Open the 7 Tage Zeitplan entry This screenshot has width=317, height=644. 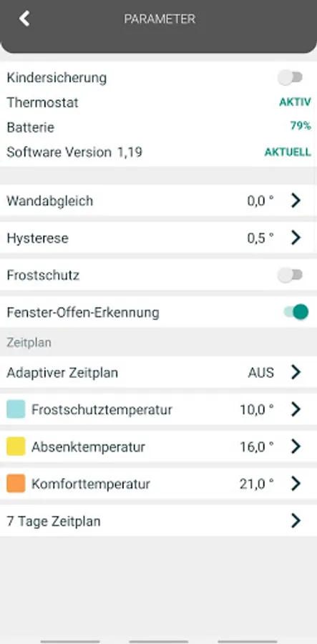159,521
